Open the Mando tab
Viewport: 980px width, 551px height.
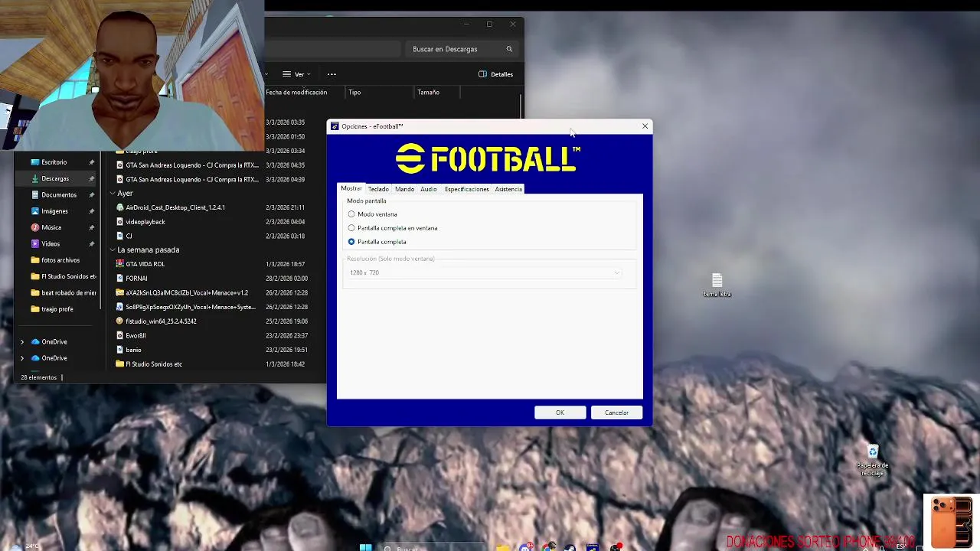tap(404, 189)
